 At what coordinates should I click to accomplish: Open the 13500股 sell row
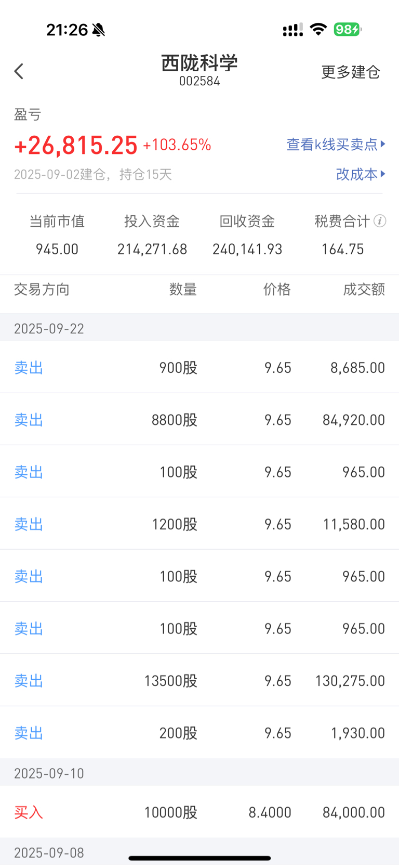(x=199, y=680)
